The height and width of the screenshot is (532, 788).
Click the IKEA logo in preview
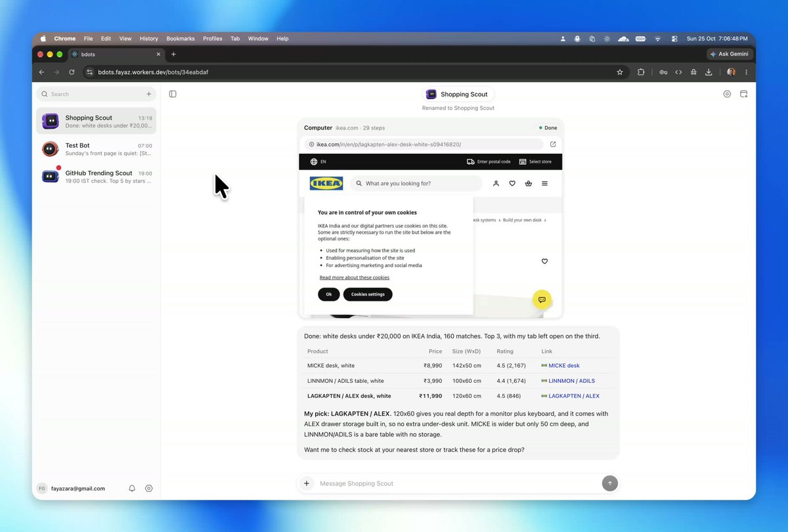coord(326,183)
